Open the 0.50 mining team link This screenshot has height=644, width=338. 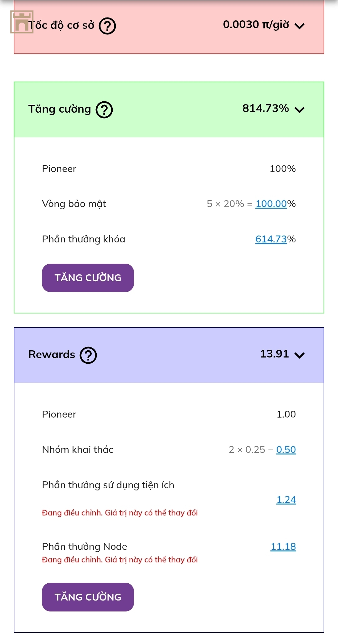286,450
